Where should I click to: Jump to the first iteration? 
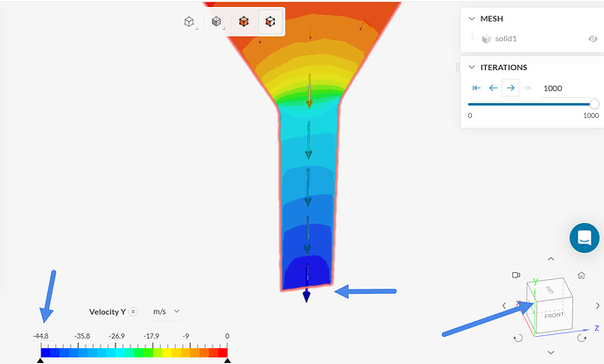476,87
